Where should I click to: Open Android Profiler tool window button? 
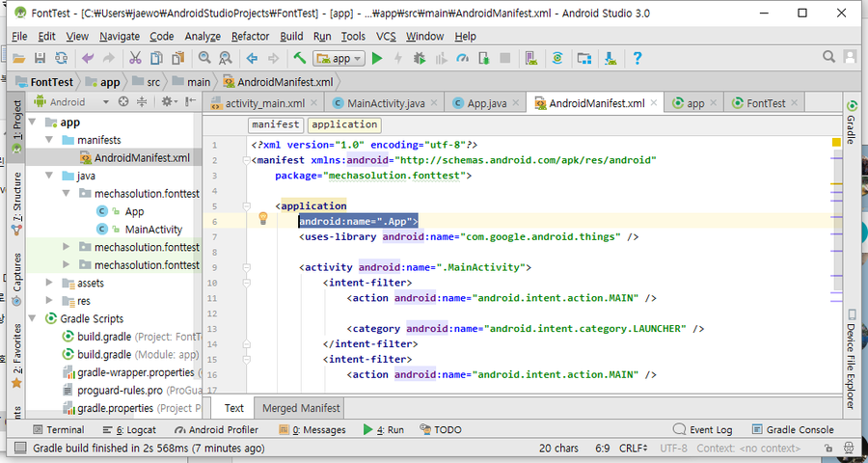(x=216, y=430)
